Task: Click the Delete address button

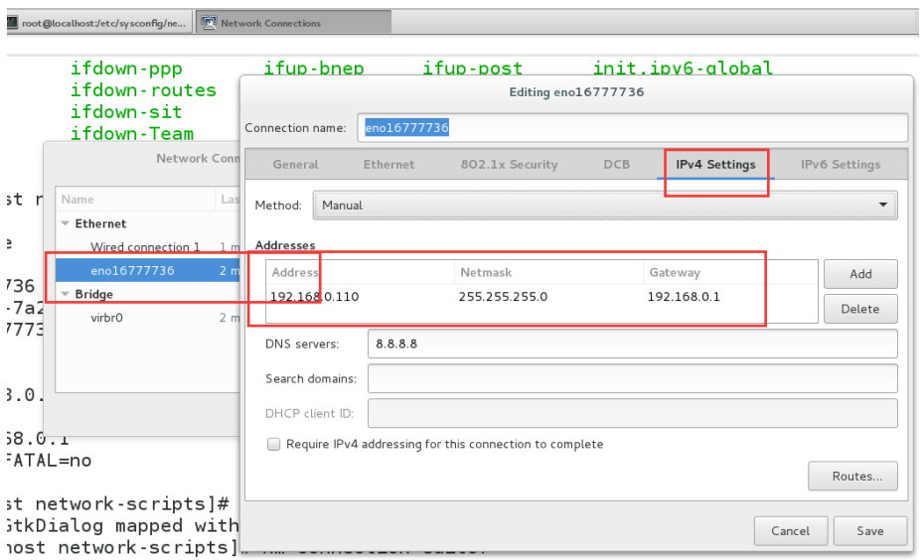Action: tap(860, 309)
